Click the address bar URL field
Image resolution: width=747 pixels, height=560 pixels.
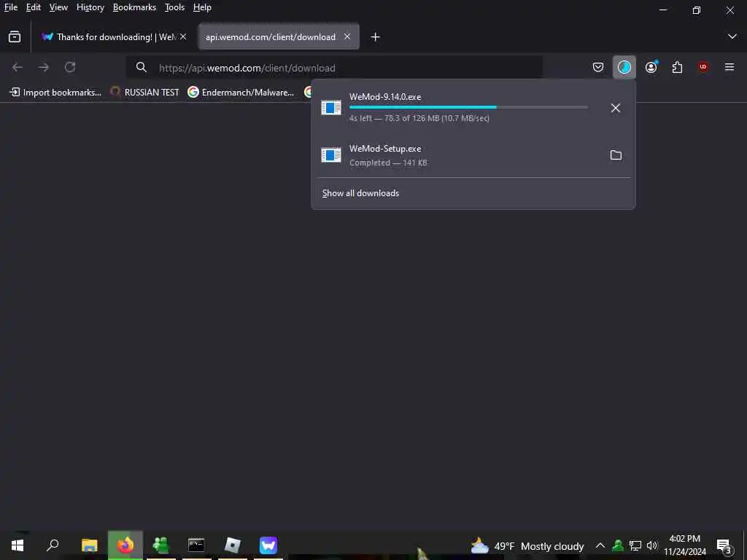click(333, 68)
